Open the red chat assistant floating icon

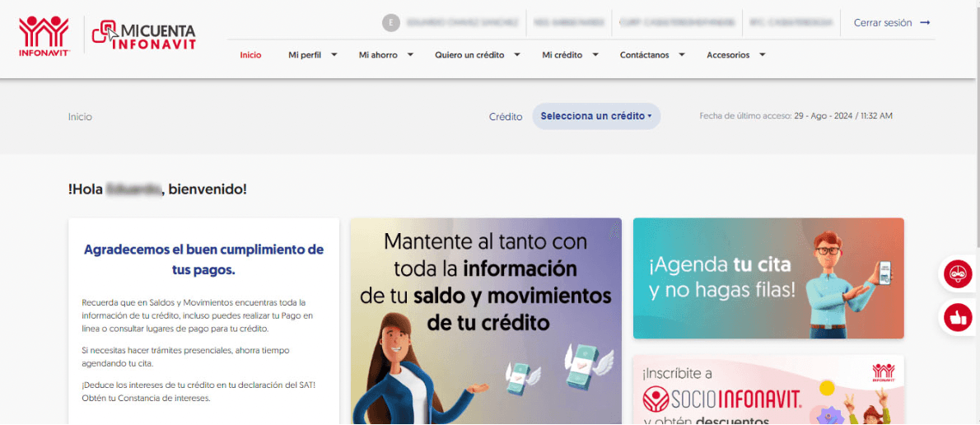pyautogui.click(x=958, y=273)
